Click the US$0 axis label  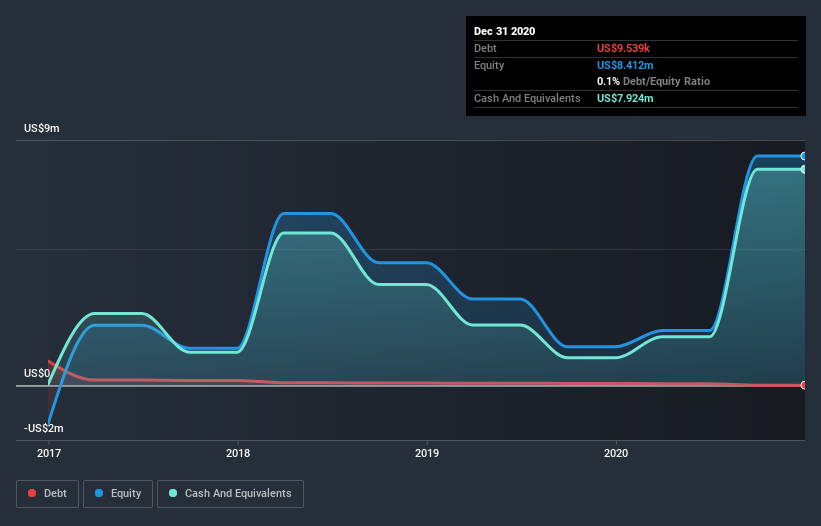37,373
